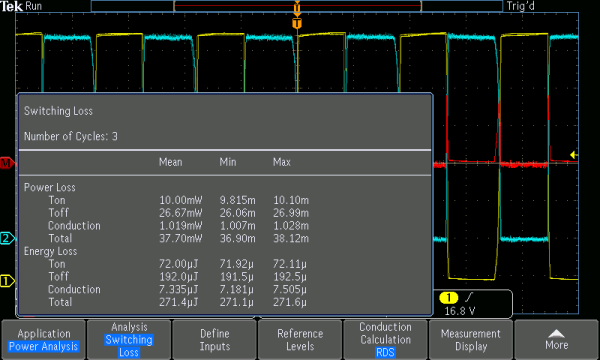Click the yellow channel 1 trigger badge
Viewport: 600px width, 360px height.
tap(448, 297)
